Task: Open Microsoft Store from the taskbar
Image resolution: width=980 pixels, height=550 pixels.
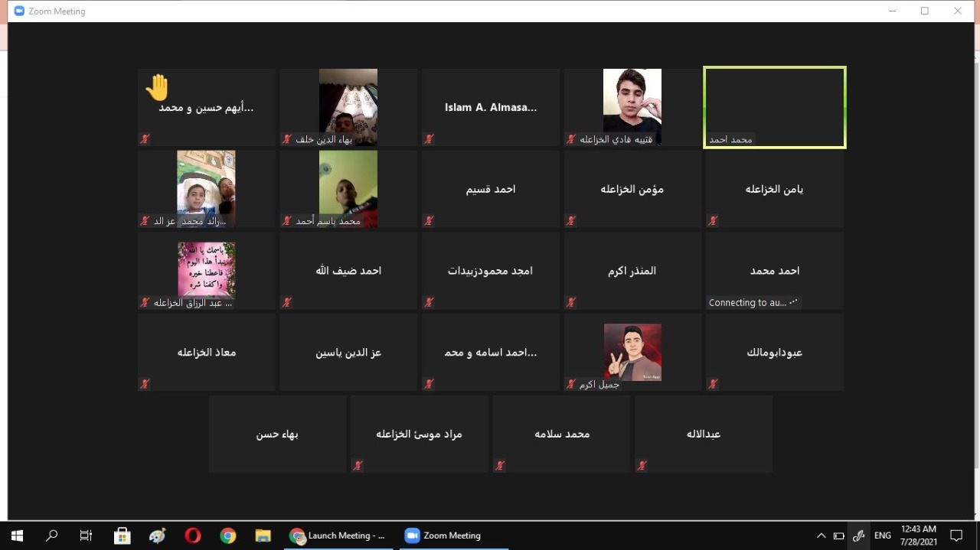Action: point(122,535)
